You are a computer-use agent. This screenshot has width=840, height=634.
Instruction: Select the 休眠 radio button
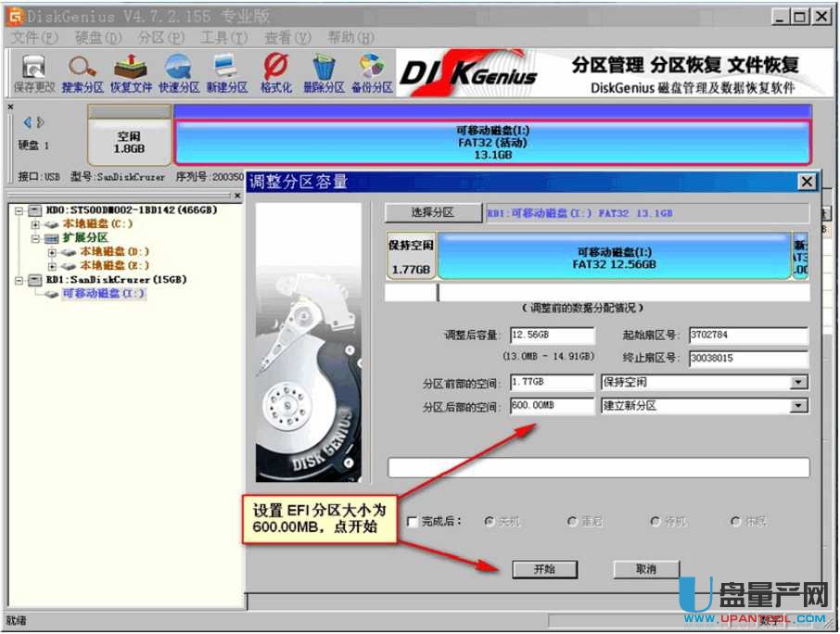[736, 521]
